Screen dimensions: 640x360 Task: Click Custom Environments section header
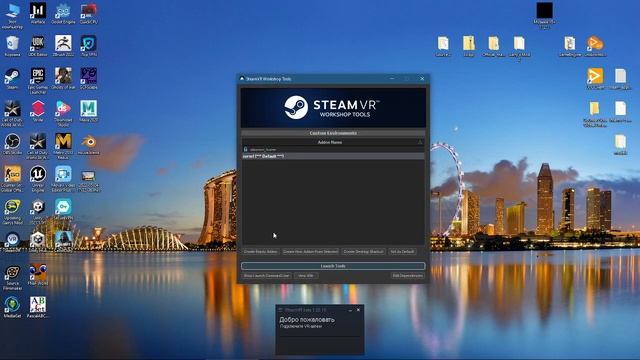[333, 133]
